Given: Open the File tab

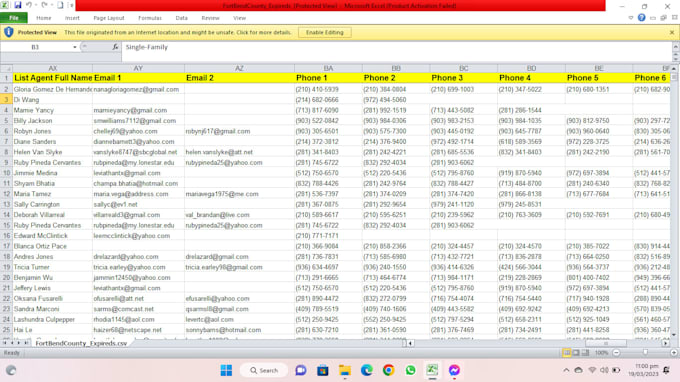Looking at the screenshot, I should 14,18.
